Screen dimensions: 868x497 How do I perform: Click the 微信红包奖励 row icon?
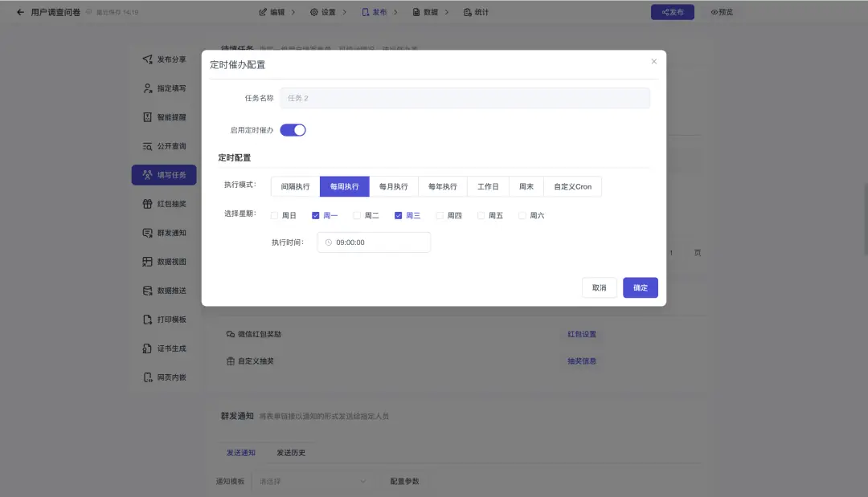click(x=231, y=335)
